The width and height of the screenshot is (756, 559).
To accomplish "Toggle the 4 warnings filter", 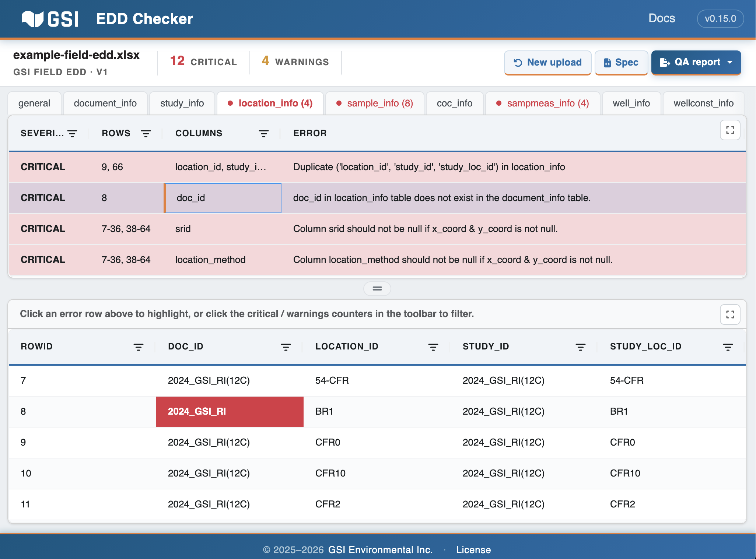I will pyautogui.click(x=295, y=61).
